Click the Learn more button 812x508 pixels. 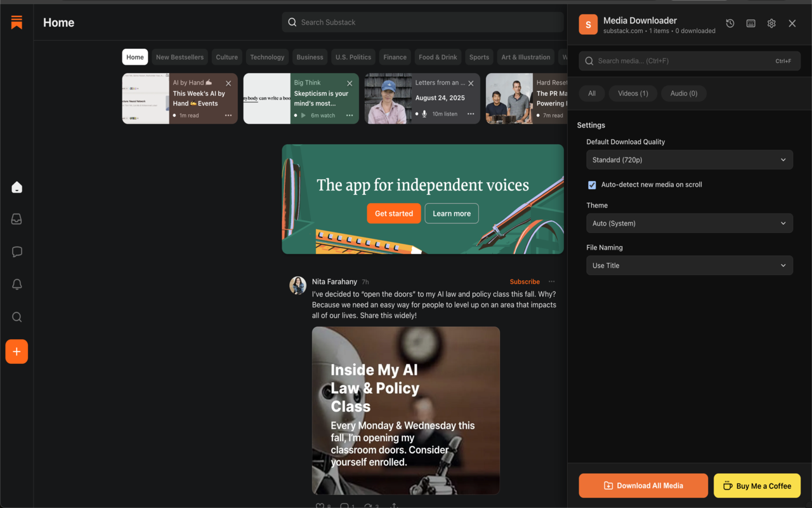pyautogui.click(x=452, y=213)
